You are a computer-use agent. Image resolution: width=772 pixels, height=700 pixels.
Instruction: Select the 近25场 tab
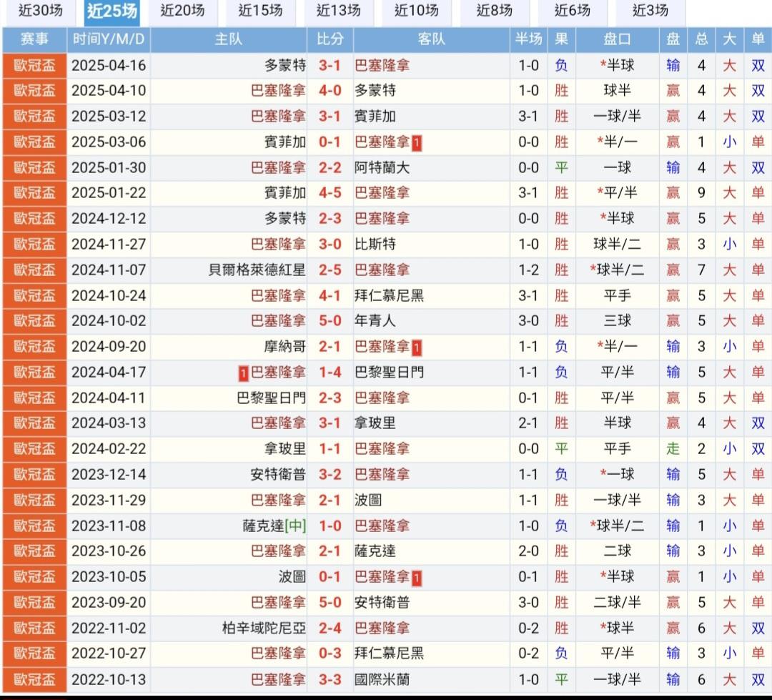tap(112, 11)
